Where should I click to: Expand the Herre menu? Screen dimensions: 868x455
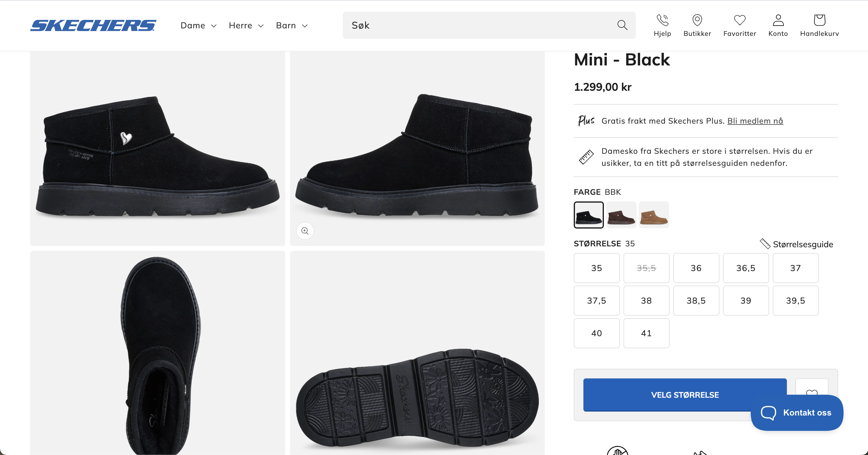click(x=246, y=26)
